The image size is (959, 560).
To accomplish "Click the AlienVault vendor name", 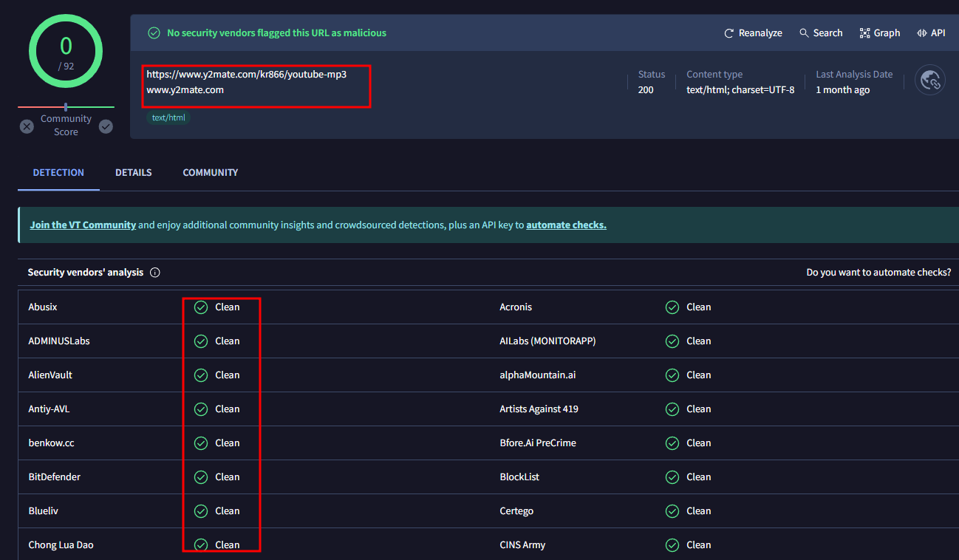I will (x=50, y=375).
